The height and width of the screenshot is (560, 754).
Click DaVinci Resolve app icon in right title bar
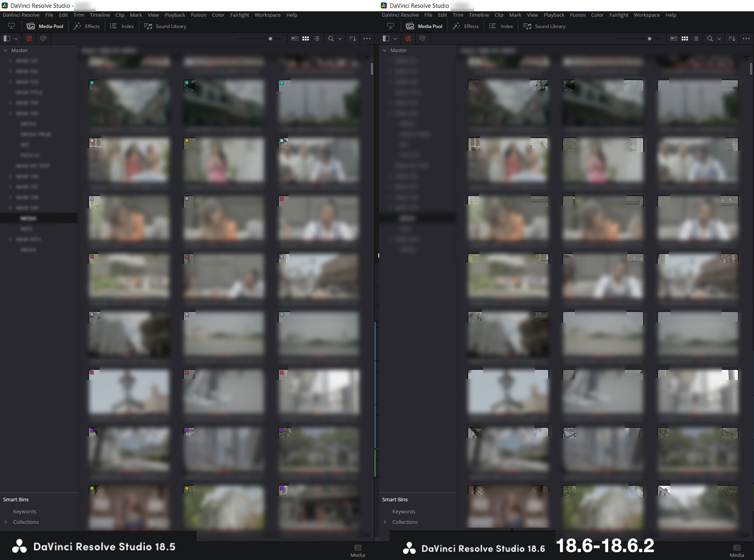pos(384,5)
